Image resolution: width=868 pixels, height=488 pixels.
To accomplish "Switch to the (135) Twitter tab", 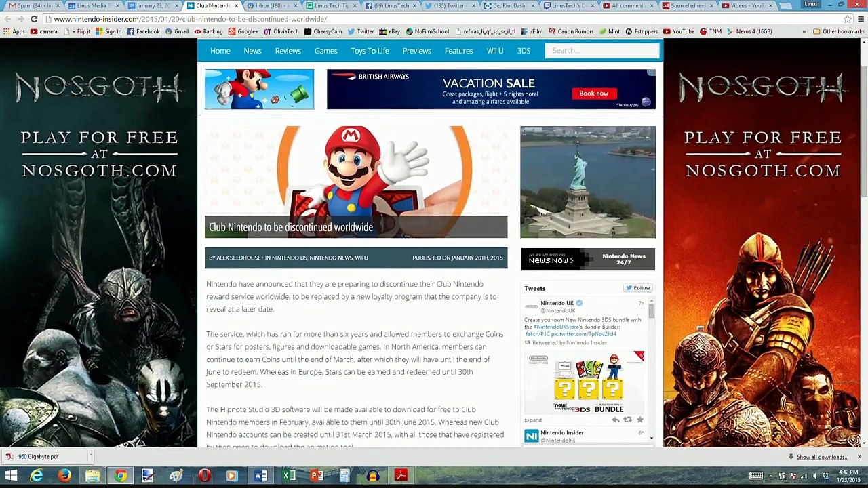I will pos(450,6).
